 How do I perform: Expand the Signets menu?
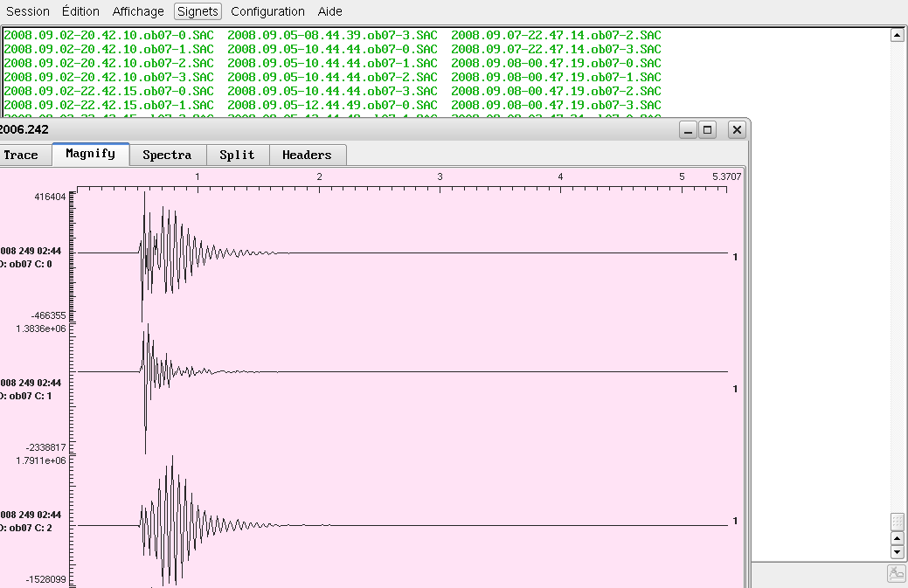(198, 11)
